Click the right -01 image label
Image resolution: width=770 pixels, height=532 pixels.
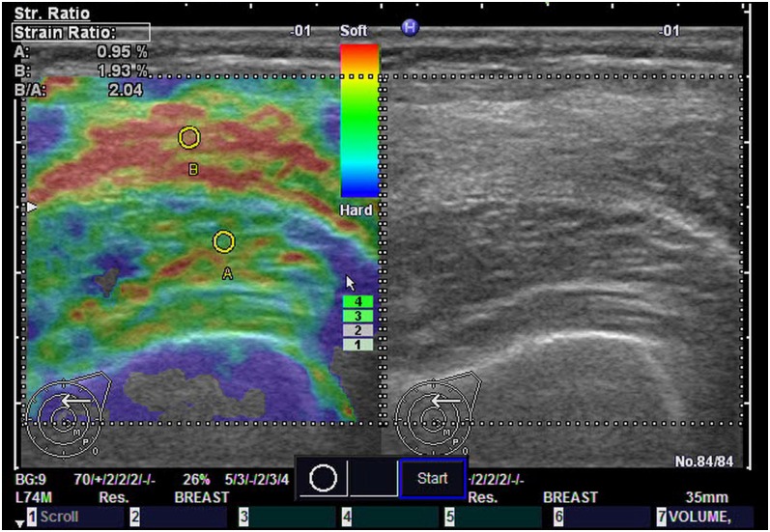(x=669, y=31)
